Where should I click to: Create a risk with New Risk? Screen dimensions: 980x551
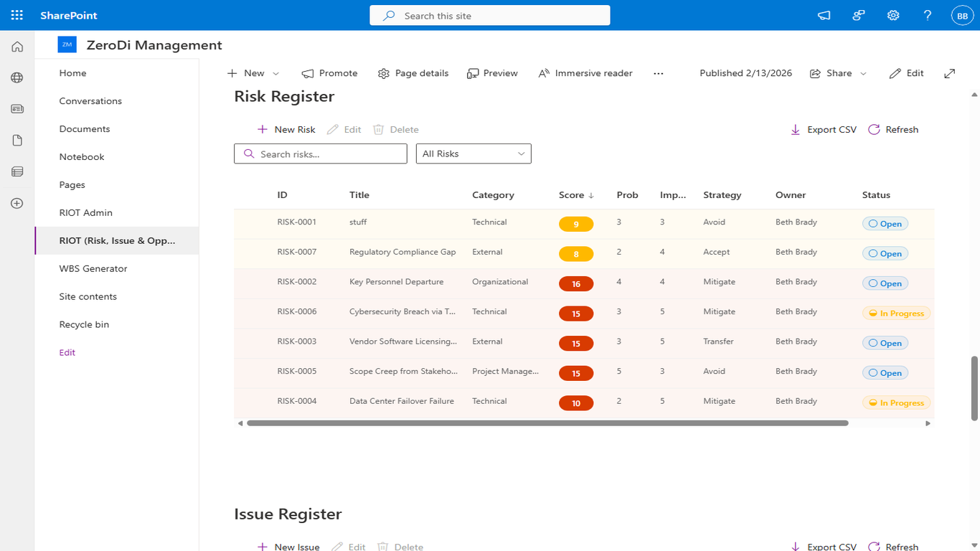pyautogui.click(x=286, y=129)
